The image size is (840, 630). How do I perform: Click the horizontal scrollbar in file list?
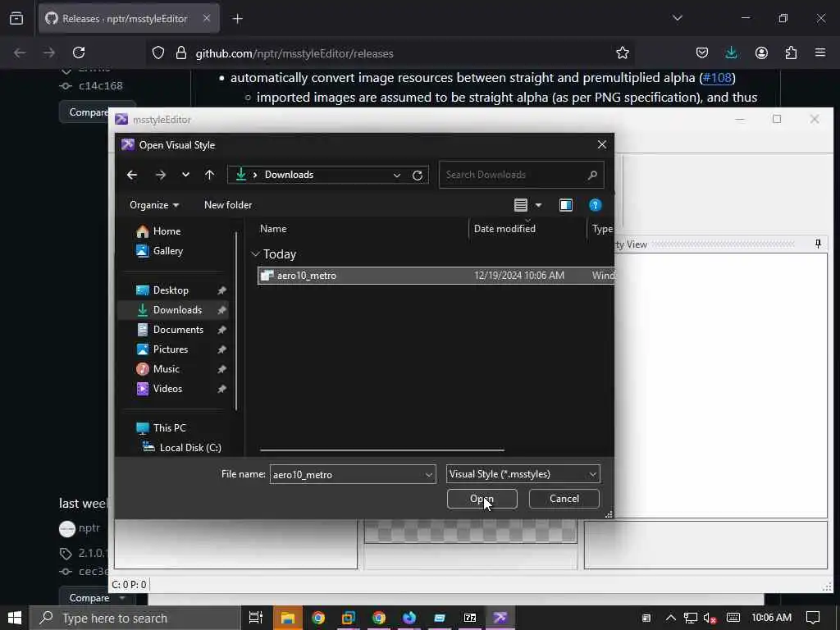pos(382,450)
